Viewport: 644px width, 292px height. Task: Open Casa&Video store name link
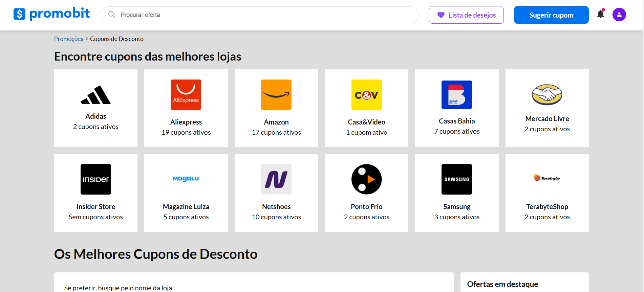[x=367, y=122]
